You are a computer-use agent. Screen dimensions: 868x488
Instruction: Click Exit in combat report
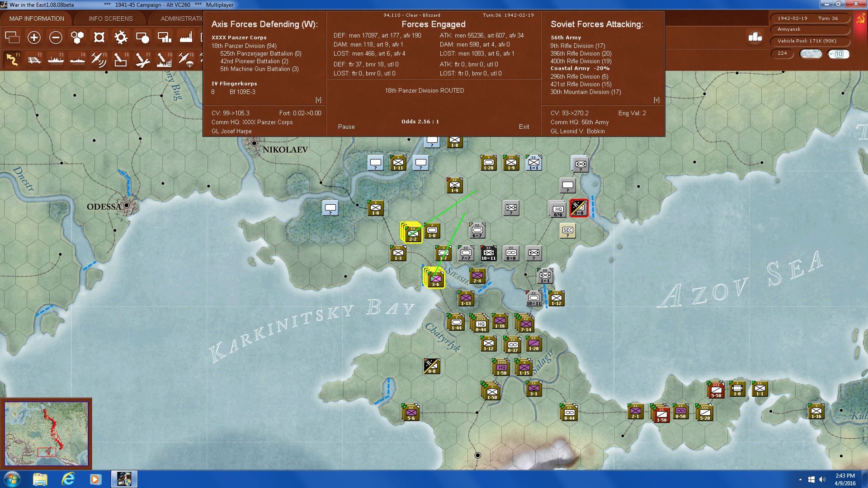click(x=524, y=127)
